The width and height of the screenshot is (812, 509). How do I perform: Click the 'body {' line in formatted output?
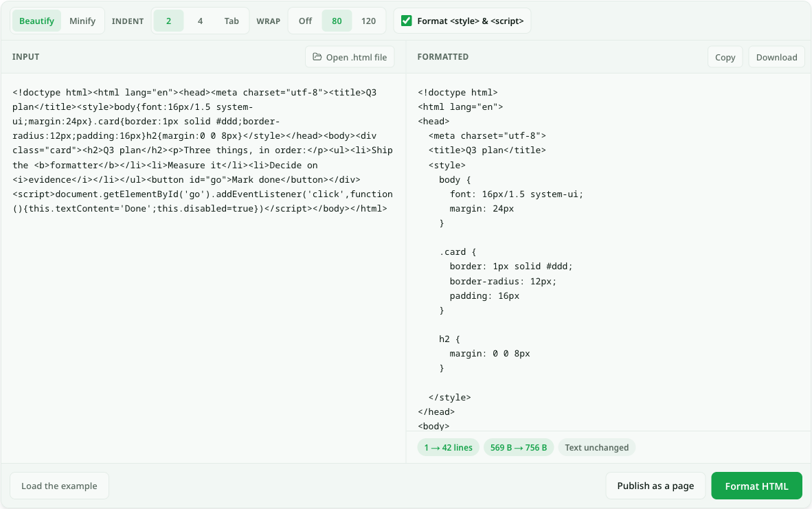point(455,180)
